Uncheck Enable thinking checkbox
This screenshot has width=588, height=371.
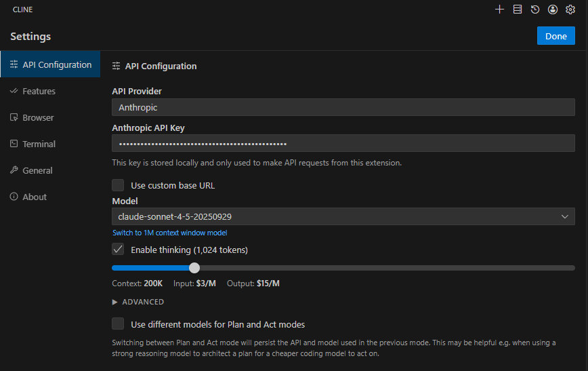118,250
